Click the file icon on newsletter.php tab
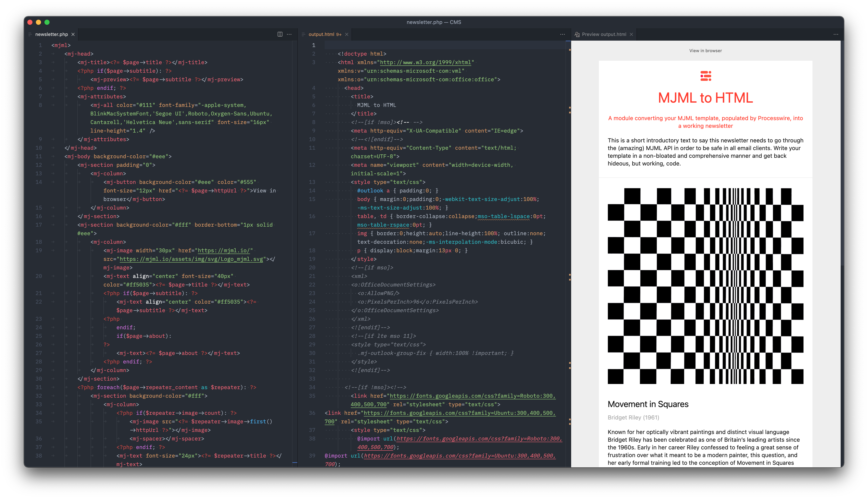The height and width of the screenshot is (499, 868). tap(30, 34)
